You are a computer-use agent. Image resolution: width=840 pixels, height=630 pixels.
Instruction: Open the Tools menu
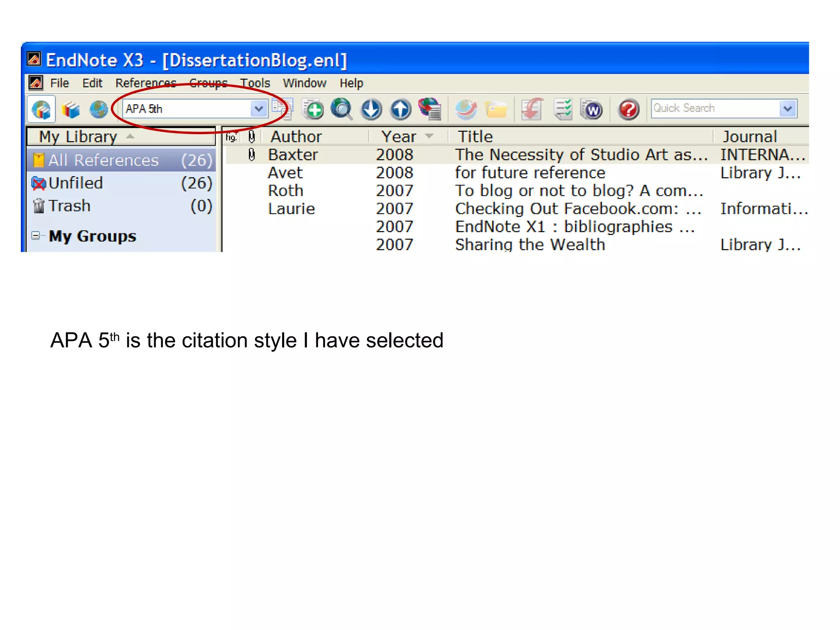255,83
